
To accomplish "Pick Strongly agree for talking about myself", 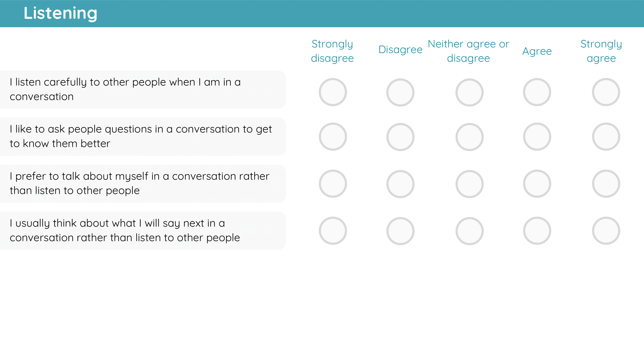I will [606, 184].
